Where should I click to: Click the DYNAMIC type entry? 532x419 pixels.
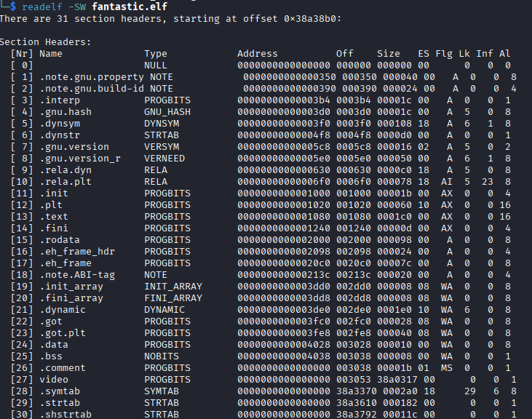(x=164, y=309)
